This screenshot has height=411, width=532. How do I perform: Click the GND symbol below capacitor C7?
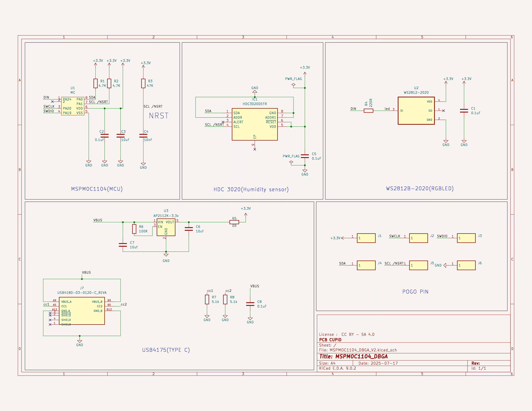click(166, 255)
